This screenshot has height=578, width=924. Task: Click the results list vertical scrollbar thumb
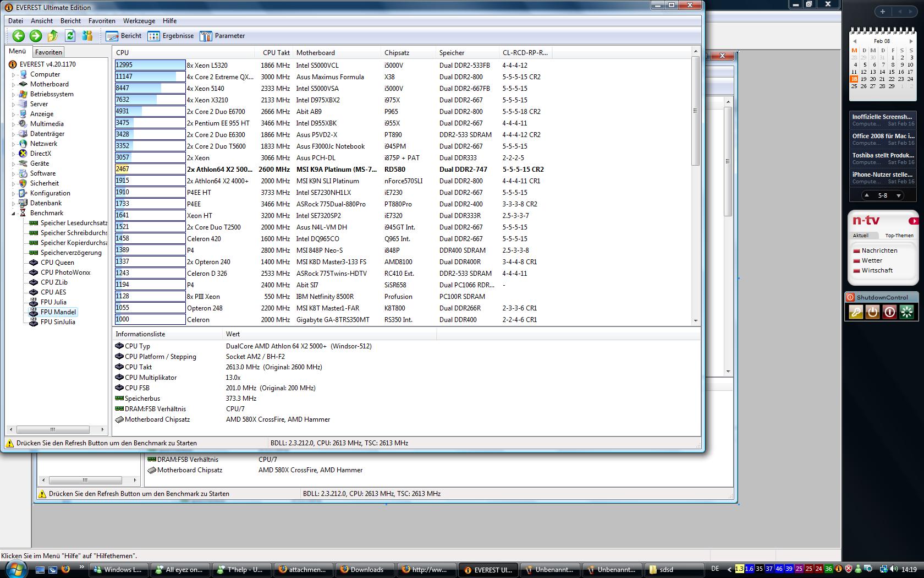(695, 111)
